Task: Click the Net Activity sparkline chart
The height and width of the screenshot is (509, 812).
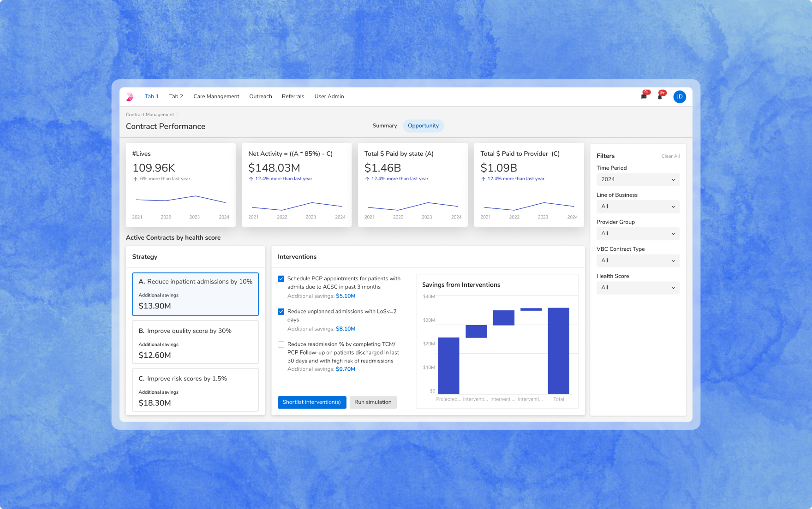Action: pos(297,206)
